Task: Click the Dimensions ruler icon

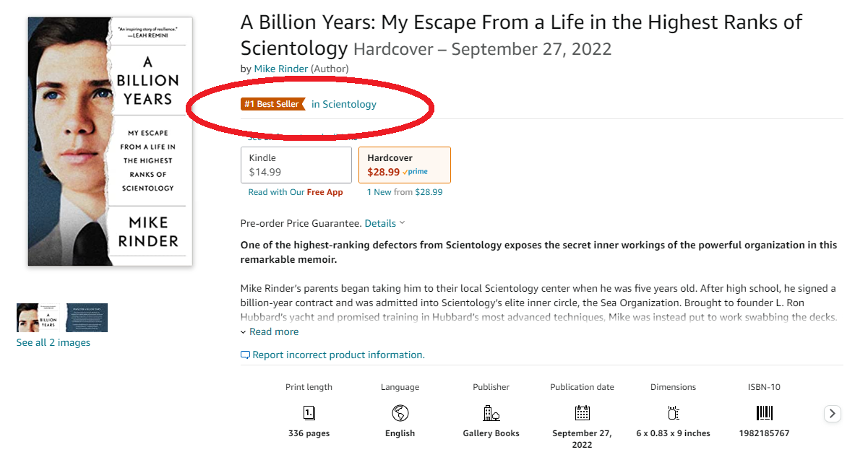Action: click(x=673, y=413)
